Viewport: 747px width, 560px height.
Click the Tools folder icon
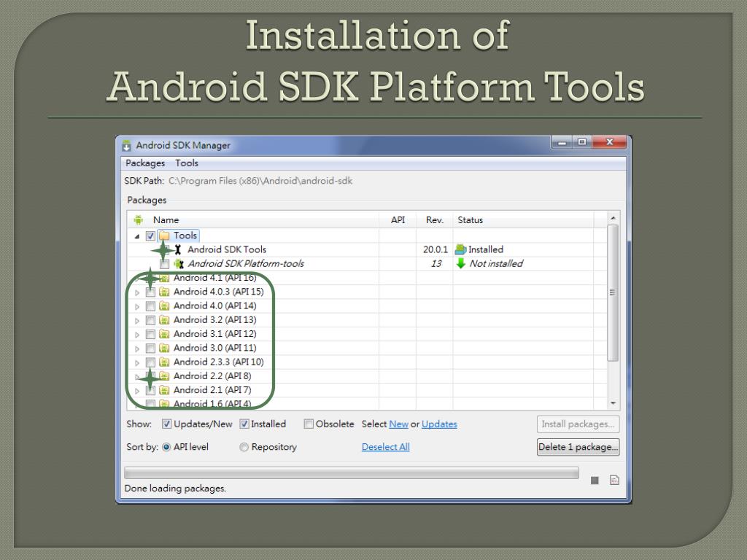tap(164, 236)
